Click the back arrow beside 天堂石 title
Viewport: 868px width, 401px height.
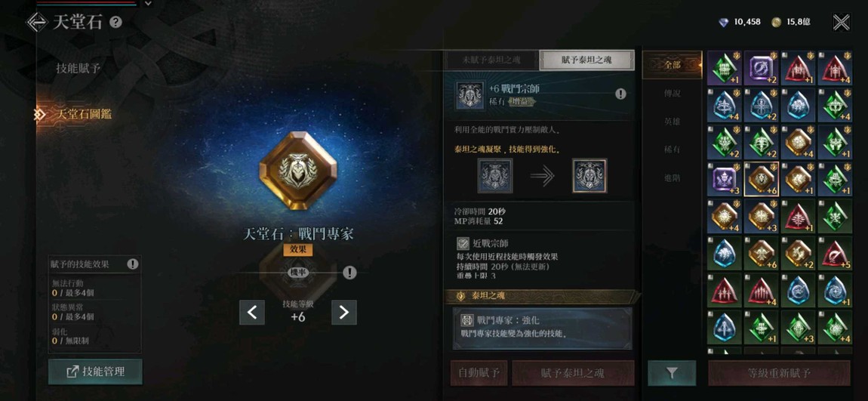pos(37,22)
